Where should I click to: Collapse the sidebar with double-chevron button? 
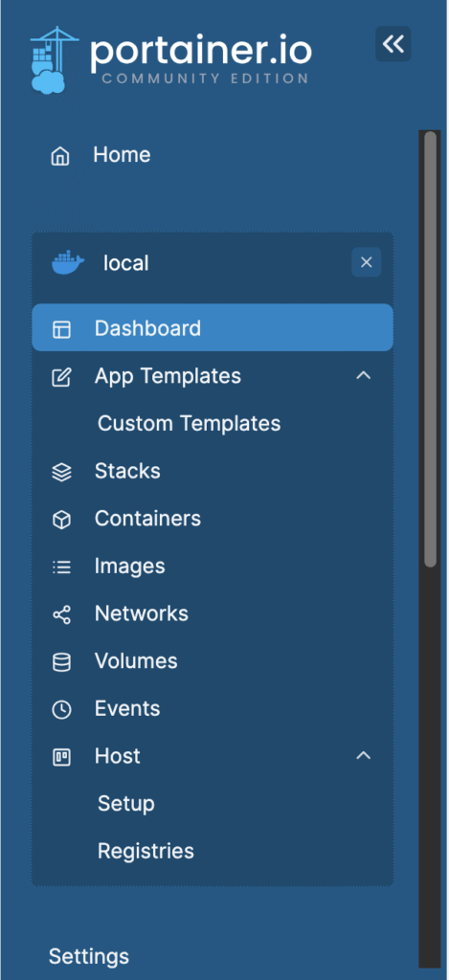(x=393, y=44)
